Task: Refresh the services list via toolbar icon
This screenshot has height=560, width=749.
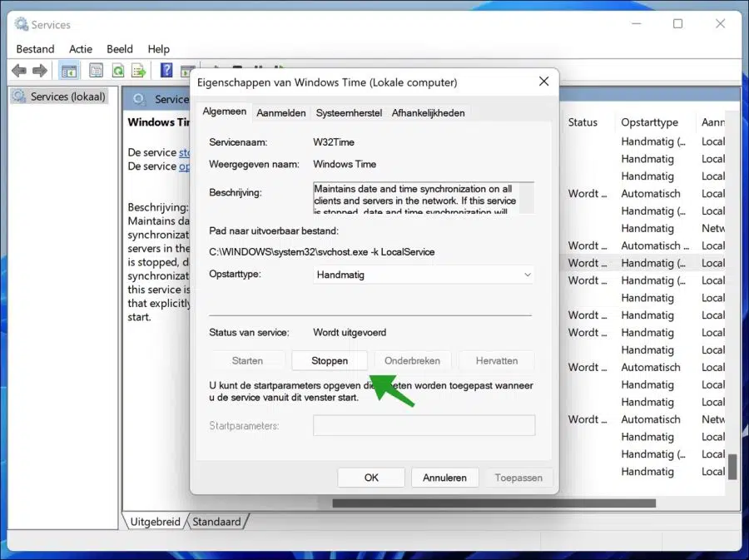Action: [x=117, y=71]
